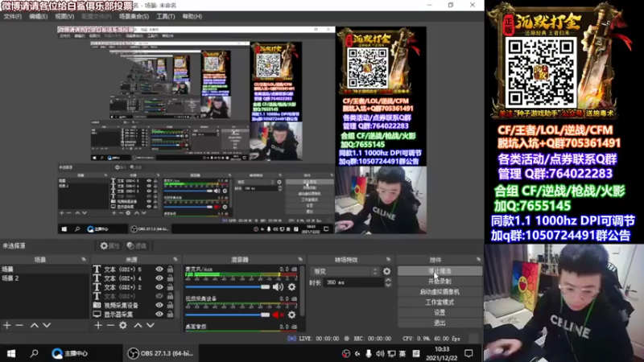The image size is (644, 362).
Task: Remove selected scene with minus icon
Action: [19, 325]
